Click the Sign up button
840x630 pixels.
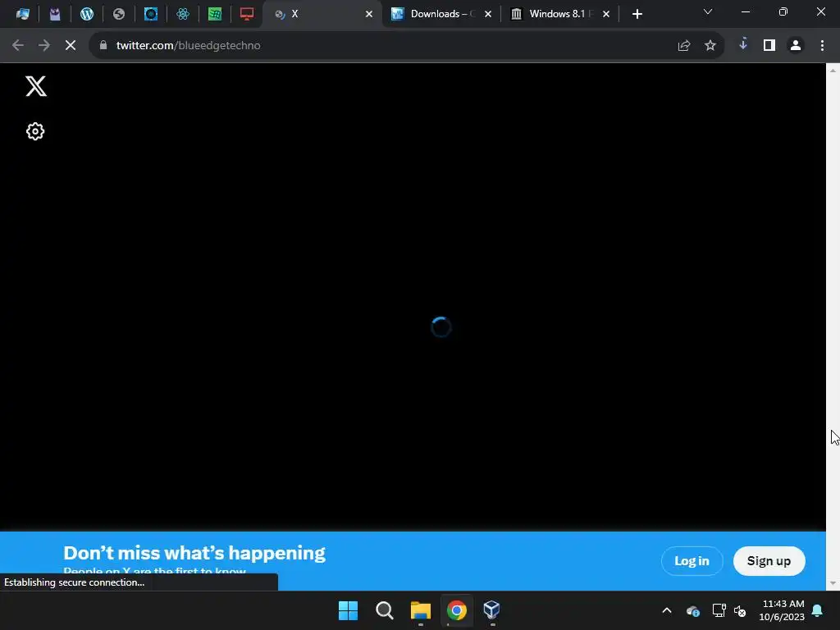pos(769,561)
